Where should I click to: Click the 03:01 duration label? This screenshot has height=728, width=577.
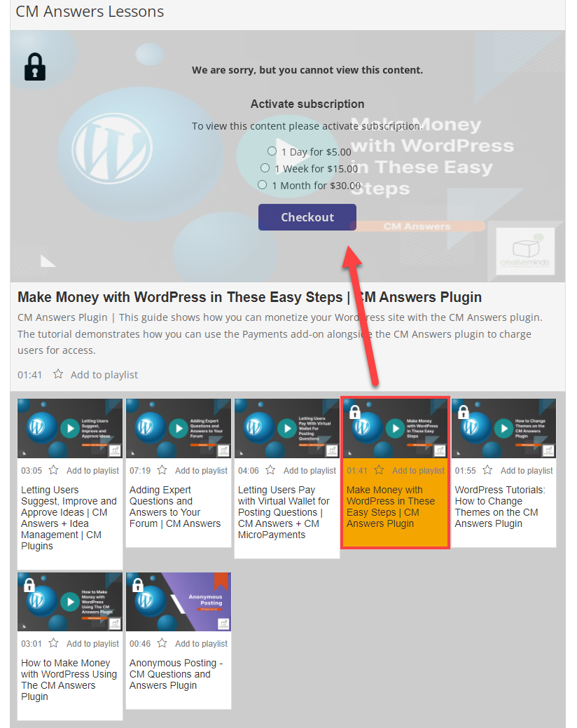32,643
